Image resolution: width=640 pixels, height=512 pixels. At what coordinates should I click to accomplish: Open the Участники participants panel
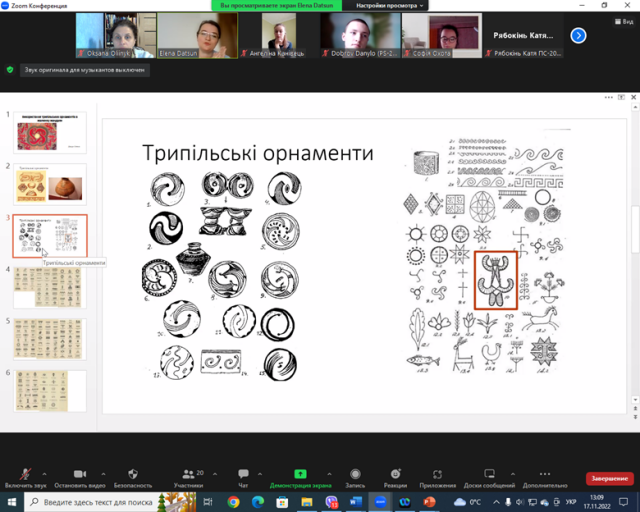pyautogui.click(x=187, y=473)
